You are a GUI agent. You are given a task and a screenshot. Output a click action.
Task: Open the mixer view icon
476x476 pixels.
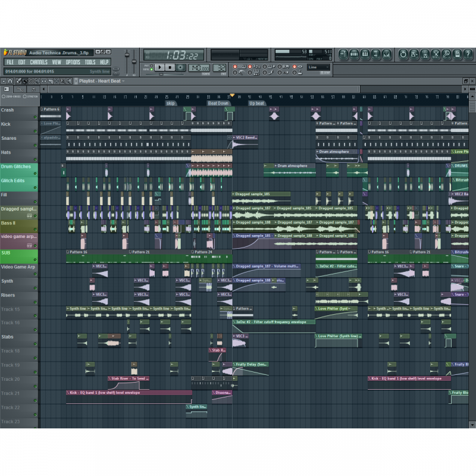387,54
